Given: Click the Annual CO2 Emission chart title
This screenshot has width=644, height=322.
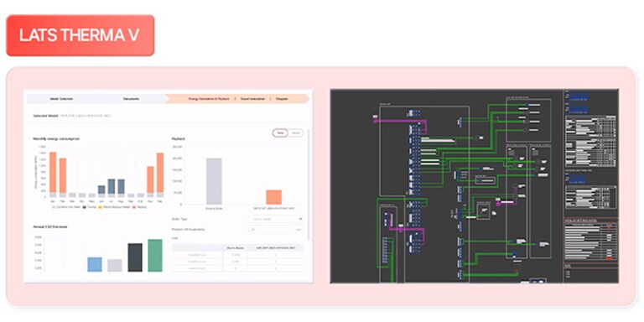Looking at the screenshot, I should tap(49, 226).
